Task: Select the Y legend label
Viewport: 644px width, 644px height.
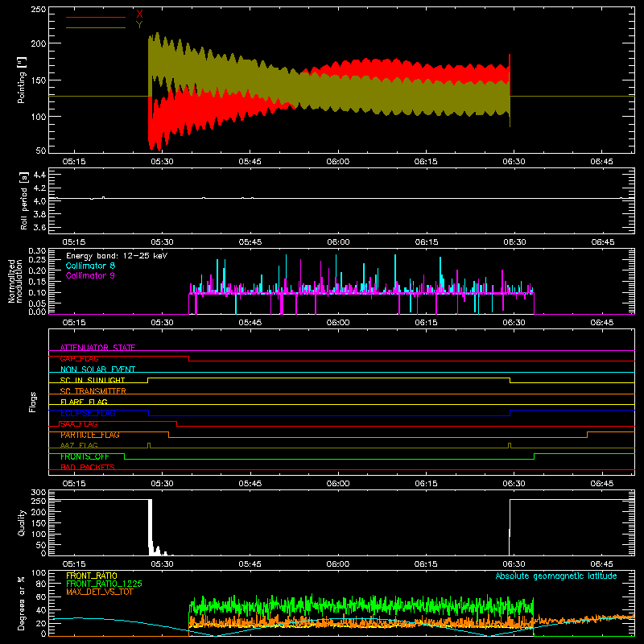Action: 139,25
